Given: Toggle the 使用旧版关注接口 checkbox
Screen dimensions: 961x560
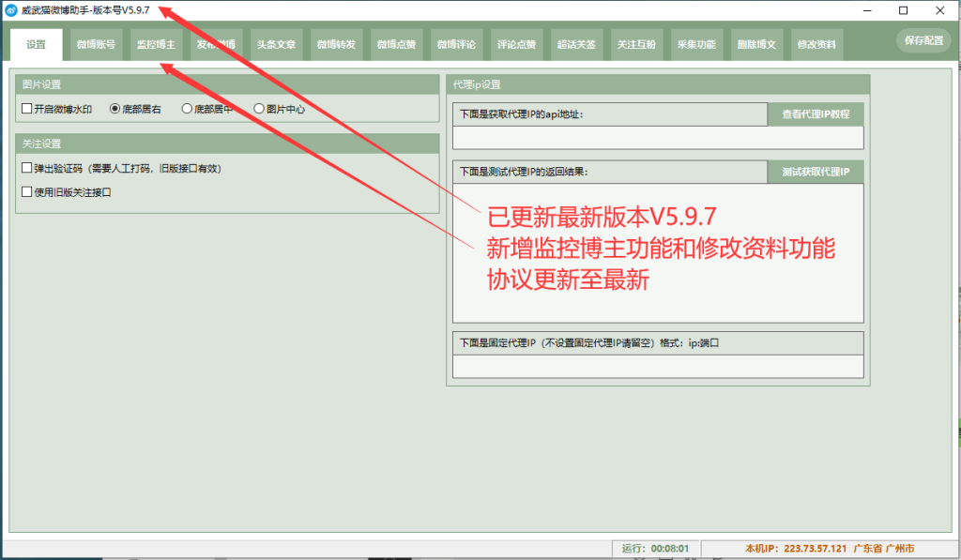Looking at the screenshot, I should click(x=27, y=192).
